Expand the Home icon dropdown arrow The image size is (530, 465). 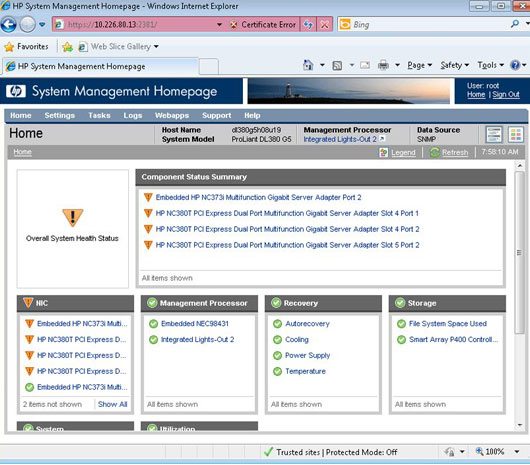pyautogui.click(x=322, y=65)
